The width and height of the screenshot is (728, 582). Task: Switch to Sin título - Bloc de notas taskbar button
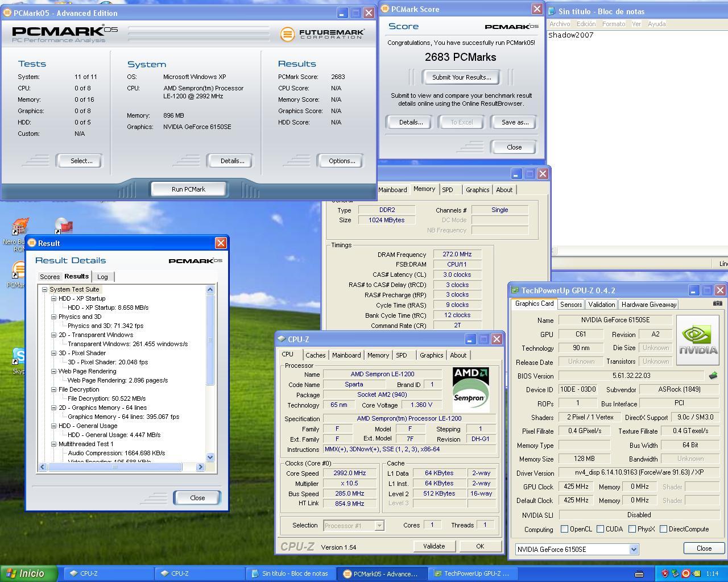pos(290,573)
